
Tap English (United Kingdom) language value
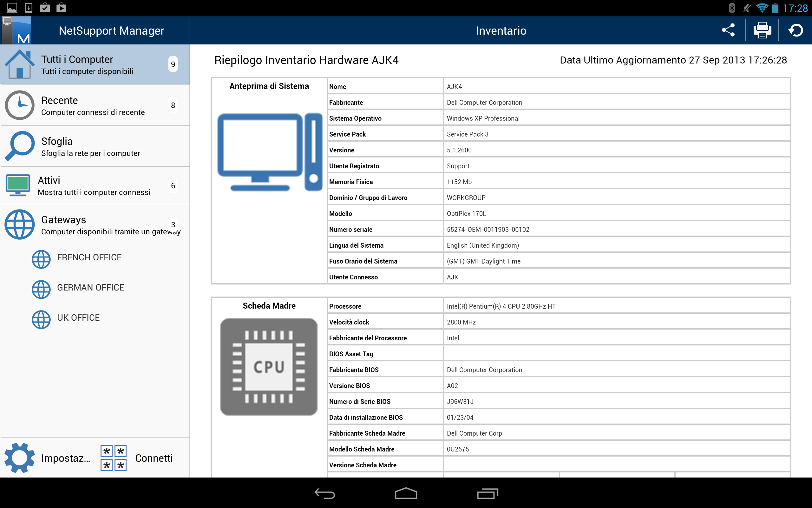coord(482,245)
